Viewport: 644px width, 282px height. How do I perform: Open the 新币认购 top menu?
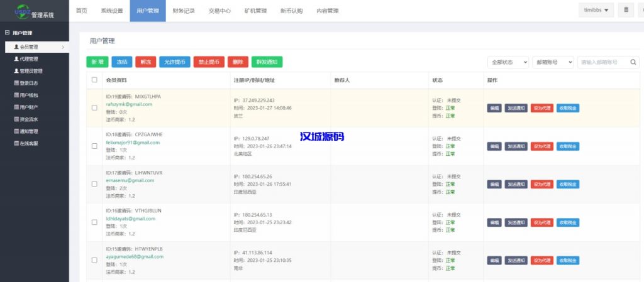click(292, 11)
